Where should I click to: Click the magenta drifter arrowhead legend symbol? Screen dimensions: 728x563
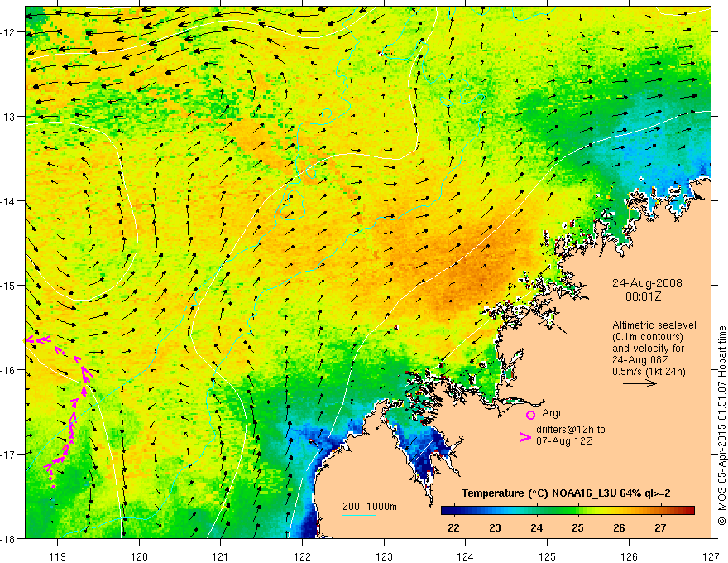tap(524, 437)
